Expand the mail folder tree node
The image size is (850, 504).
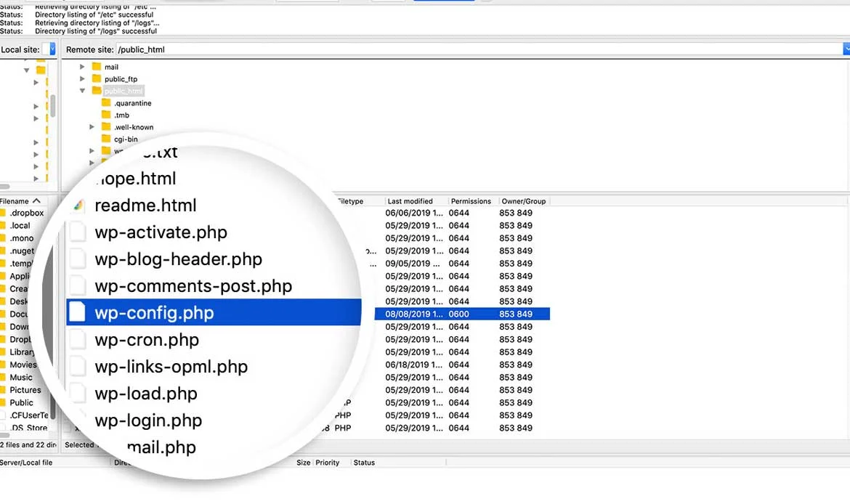[x=82, y=67]
